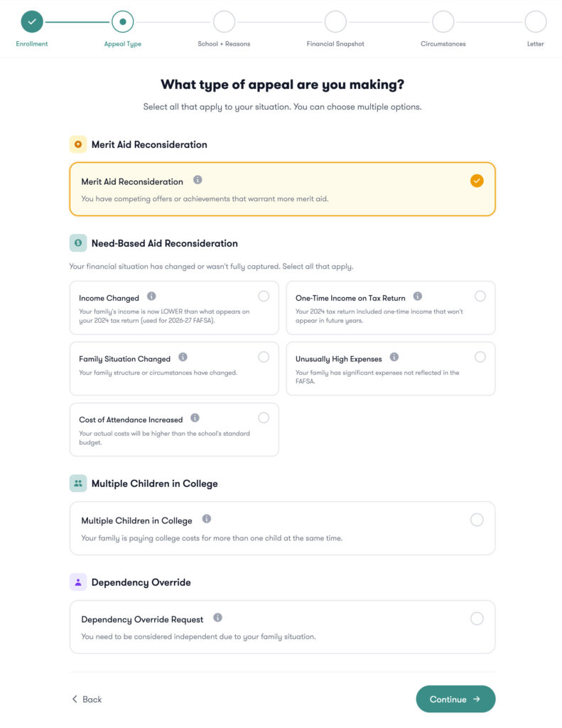The height and width of the screenshot is (728, 562).
Task: Open the Financial Snapshot step
Action: click(x=335, y=22)
